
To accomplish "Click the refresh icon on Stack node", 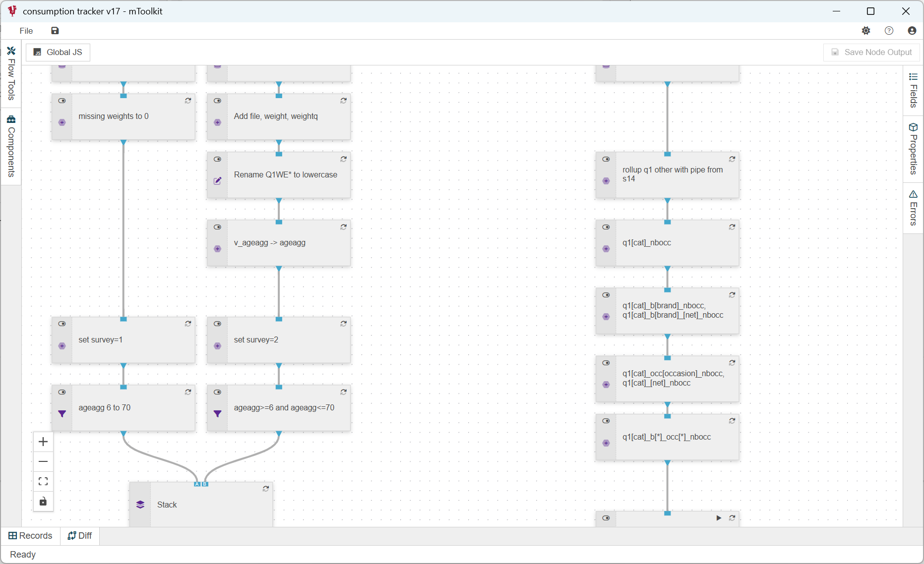I will point(266,489).
